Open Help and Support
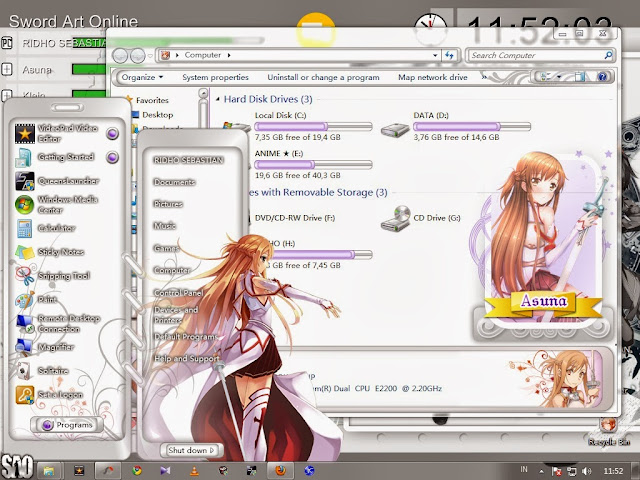Screen dimensions: 640x480 point(187,359)
